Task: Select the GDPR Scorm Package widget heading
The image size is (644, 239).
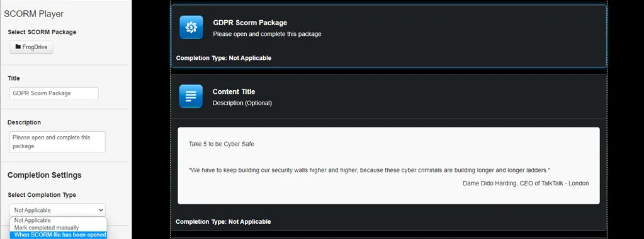Action: 250,23
